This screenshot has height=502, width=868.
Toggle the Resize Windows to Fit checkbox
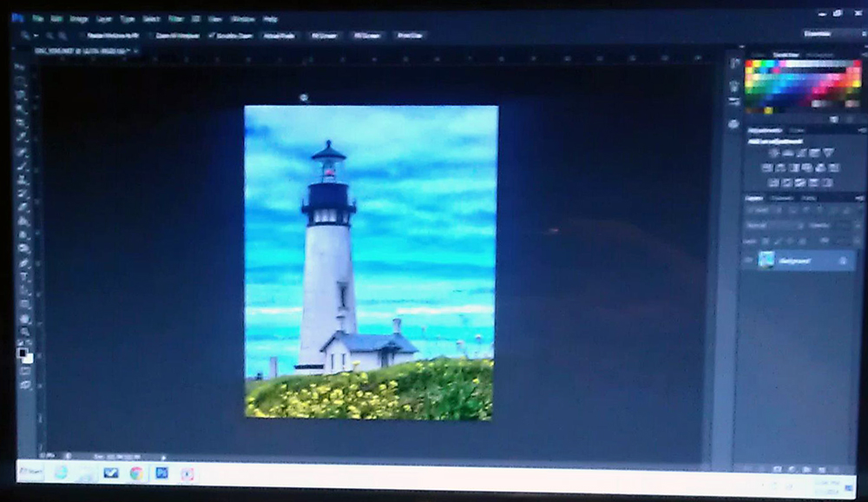[81, 36]
